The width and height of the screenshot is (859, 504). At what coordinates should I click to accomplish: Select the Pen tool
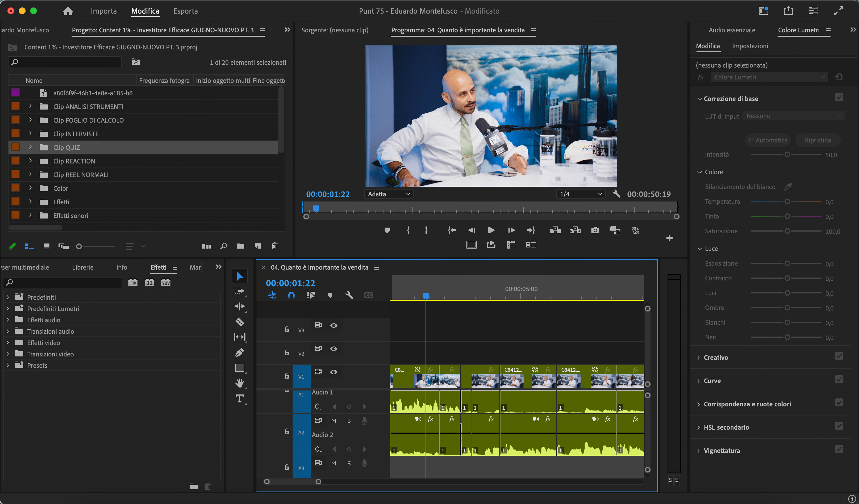[x=240, y=352]
